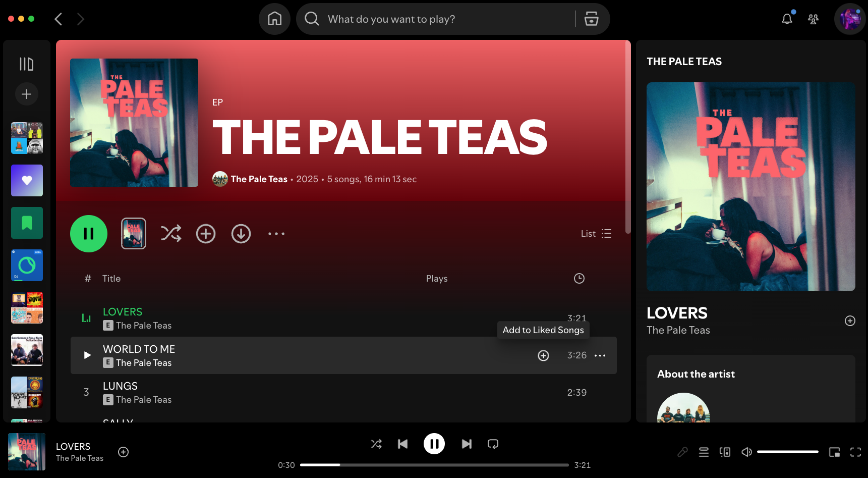Screen dimensions: 868x478
Task: Open the About the artist card
Action: tap(750, 389)
